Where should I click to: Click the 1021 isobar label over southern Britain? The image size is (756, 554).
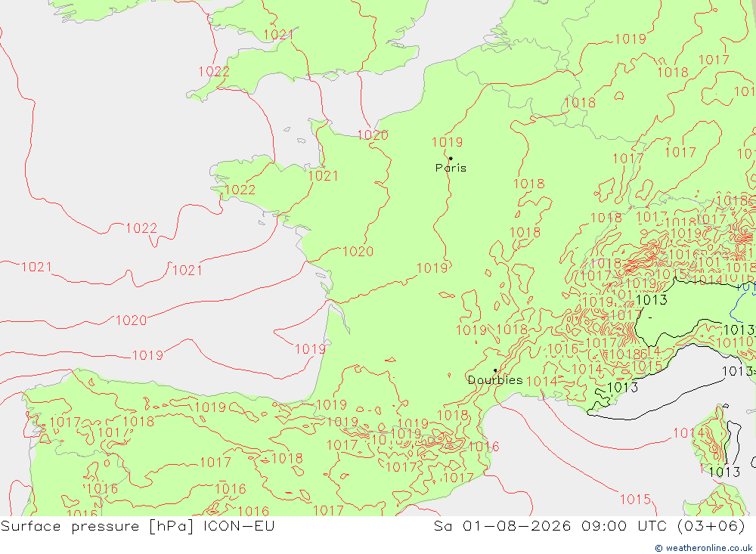[278, 35]
